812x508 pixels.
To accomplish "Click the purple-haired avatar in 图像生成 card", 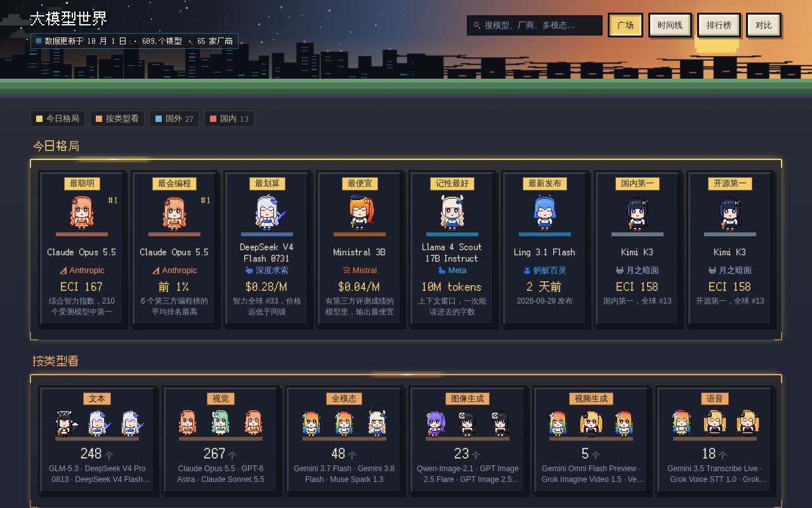I will tap(435, 424).
